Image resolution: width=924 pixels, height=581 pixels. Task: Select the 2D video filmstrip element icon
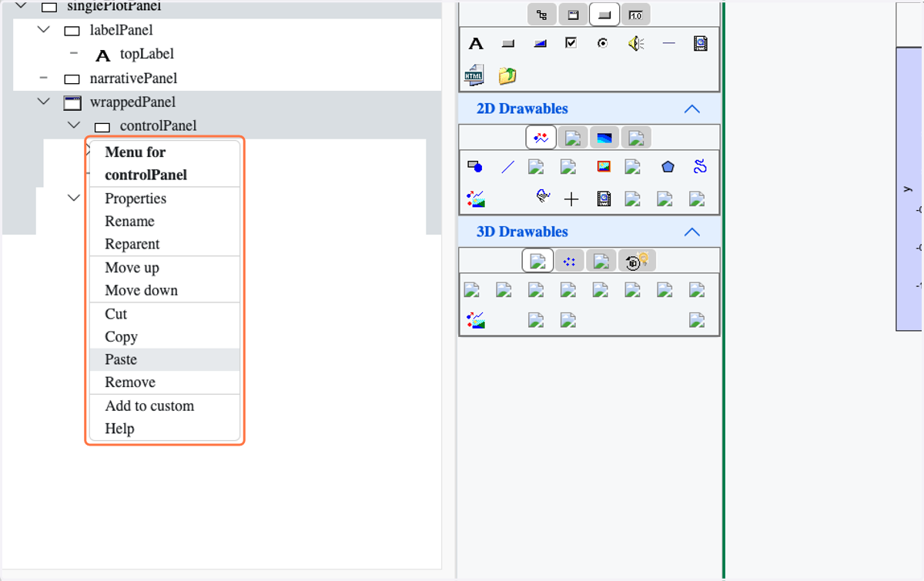pyautogui.click(x=604, y=199)
